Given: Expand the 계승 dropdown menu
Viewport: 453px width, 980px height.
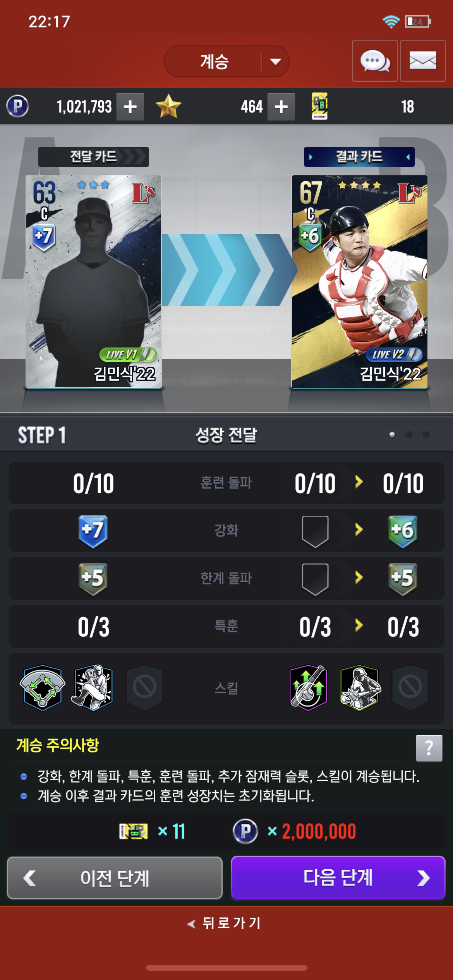Looking at the screenshot, I should [226, 62].
